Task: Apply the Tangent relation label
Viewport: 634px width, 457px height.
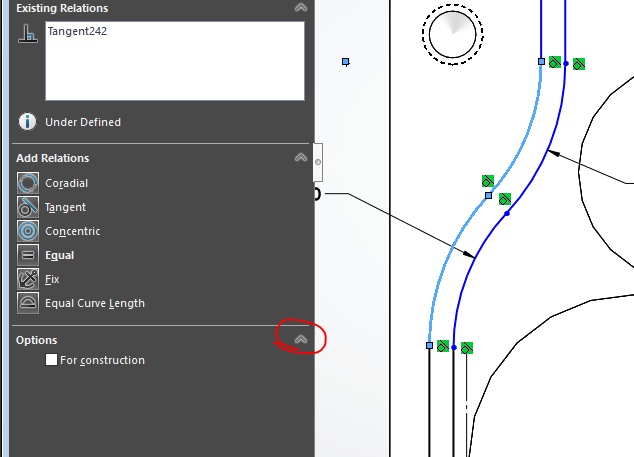Action: pos(65,207)
